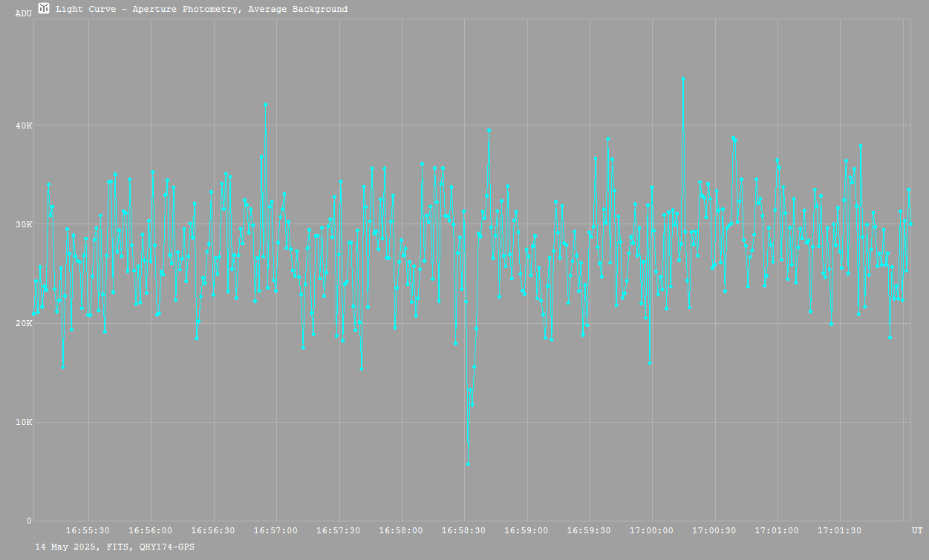929x560 pixels.
Task: Click the 17:01:30 time axis label
Action: tap(839, 530)
